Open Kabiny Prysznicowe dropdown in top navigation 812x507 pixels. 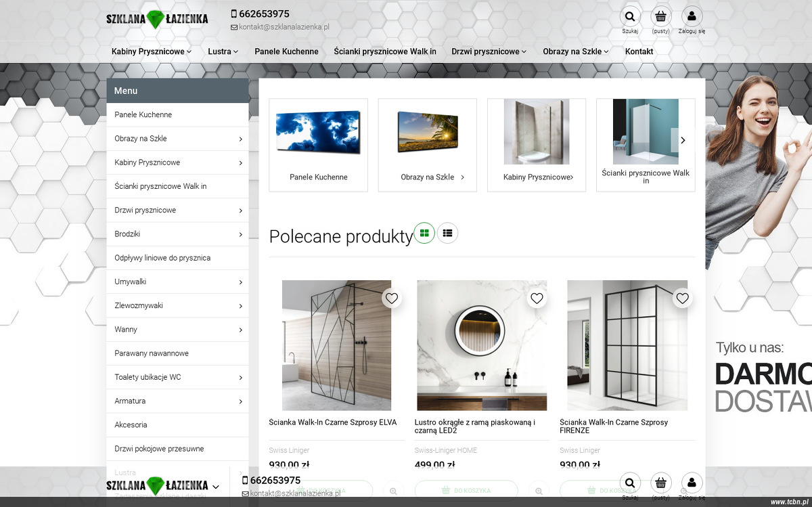pyautogui.click(x=152, y=51)
